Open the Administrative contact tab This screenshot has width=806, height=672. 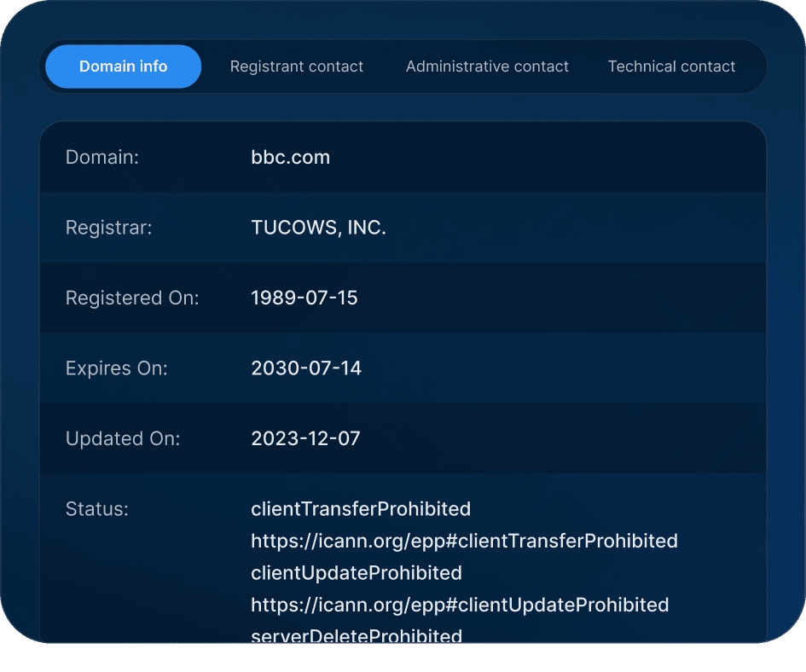[487, 66]
